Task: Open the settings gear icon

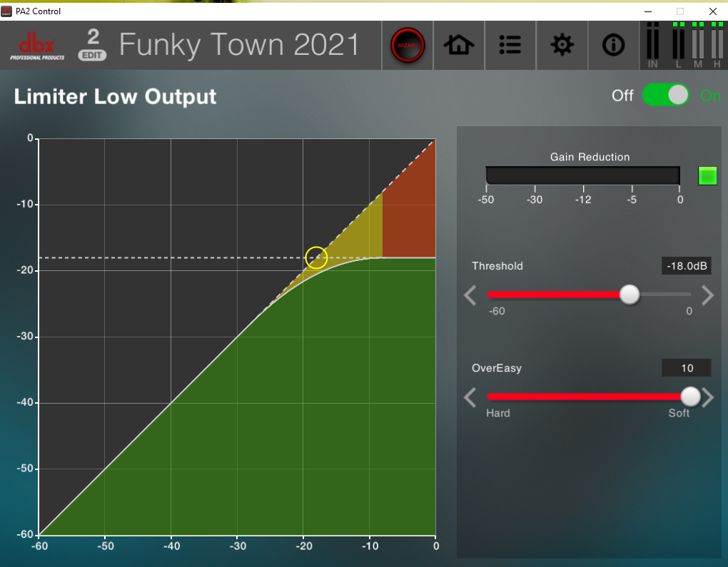Action: click(562, 46)
